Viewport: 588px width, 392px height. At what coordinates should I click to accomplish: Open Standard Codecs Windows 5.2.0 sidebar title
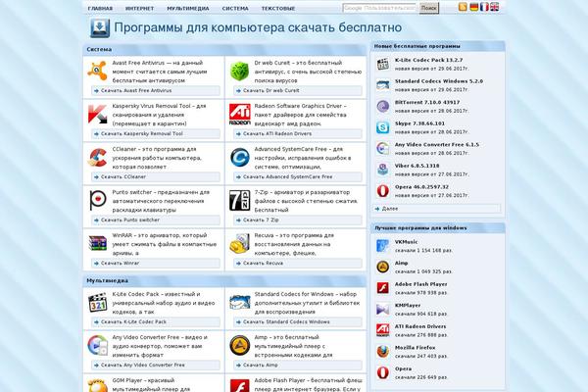coord(439,81)
